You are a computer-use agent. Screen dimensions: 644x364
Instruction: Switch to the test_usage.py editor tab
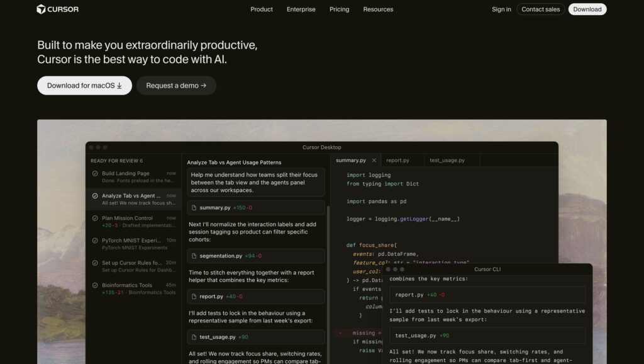point(447,161)
